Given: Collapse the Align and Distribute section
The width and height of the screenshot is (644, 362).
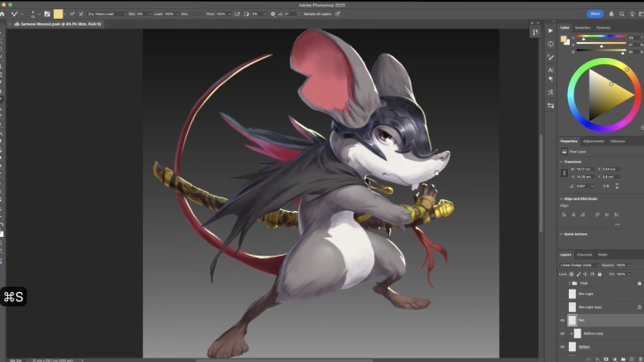Looking at the screenshot, I should point(561,198).
